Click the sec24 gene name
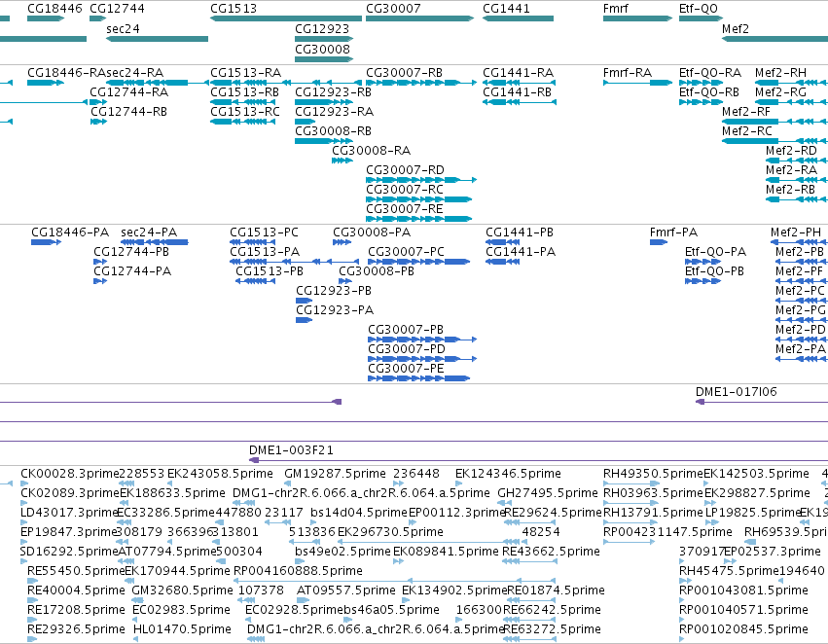The height and width of the screenshot is (644, 828). pos(123,29)
